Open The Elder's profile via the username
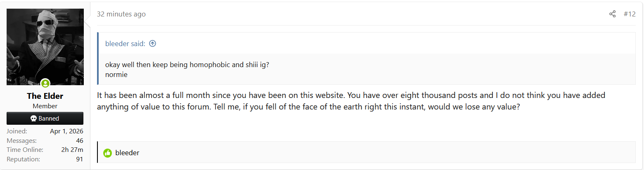 [45, 96]
